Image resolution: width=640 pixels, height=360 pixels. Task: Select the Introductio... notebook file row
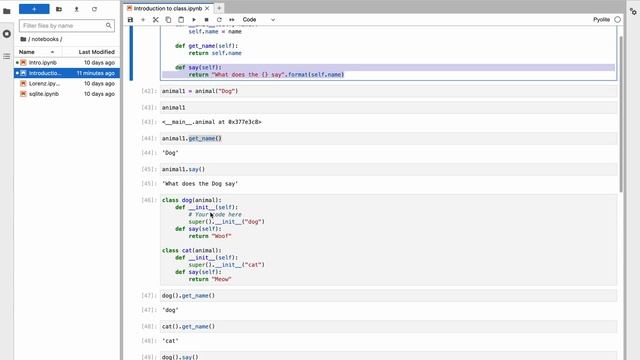[67, 73]
